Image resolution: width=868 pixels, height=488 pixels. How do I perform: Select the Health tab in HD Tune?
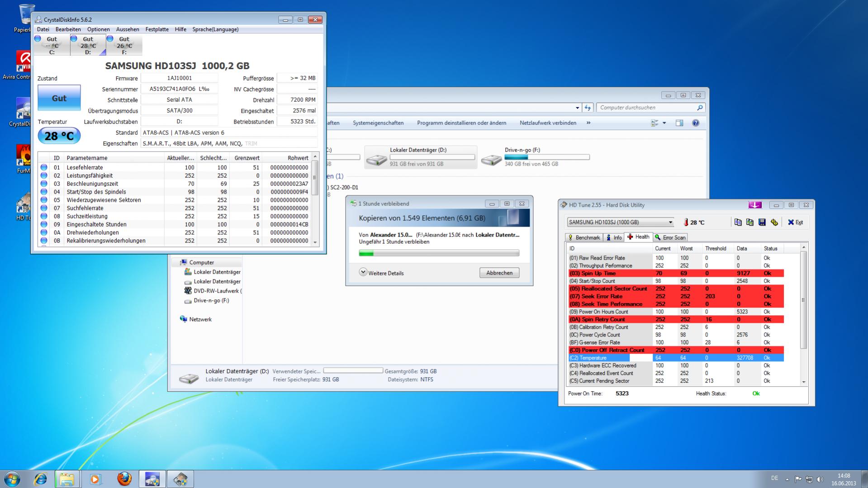(638, 237)
